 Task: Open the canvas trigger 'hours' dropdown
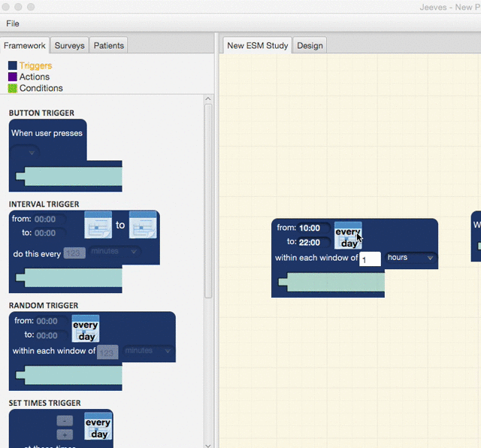coord(411,257)
